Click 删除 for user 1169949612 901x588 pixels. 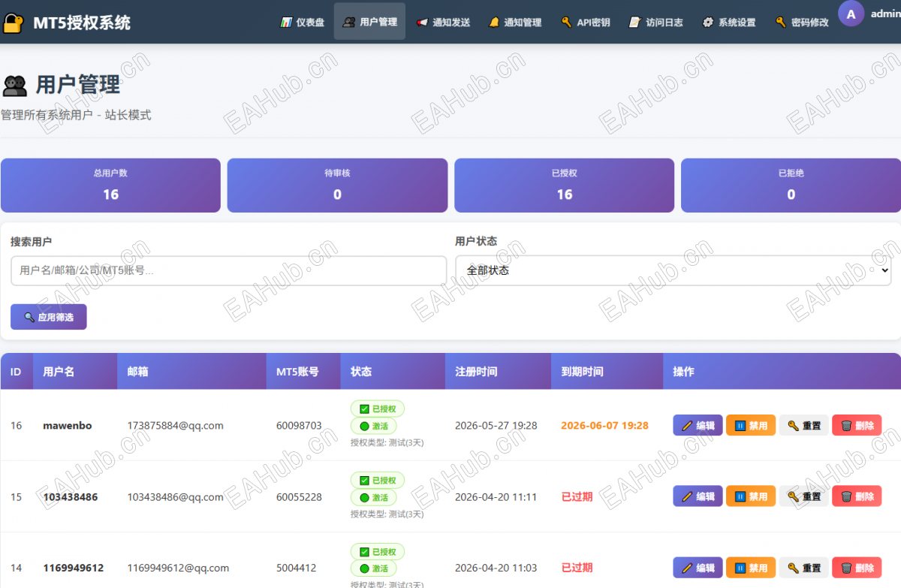pos(857,568)
